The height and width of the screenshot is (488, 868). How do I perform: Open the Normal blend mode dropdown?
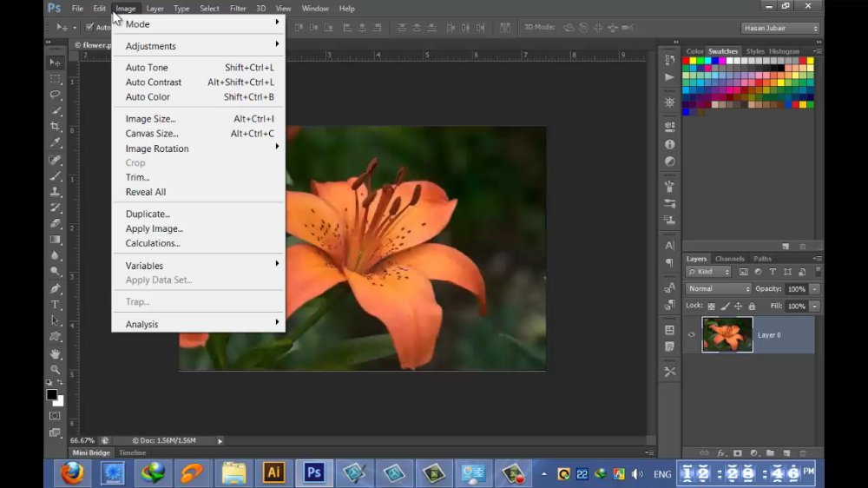coord(718,288)
